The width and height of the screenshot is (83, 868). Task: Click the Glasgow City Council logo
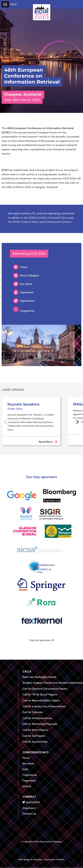click(x=58, y=531)
